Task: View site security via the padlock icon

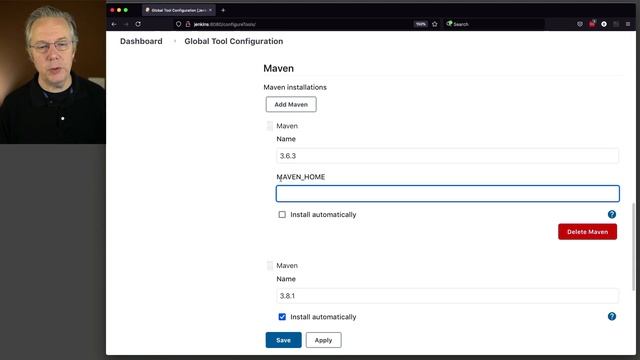Action: tap(188, 24)
